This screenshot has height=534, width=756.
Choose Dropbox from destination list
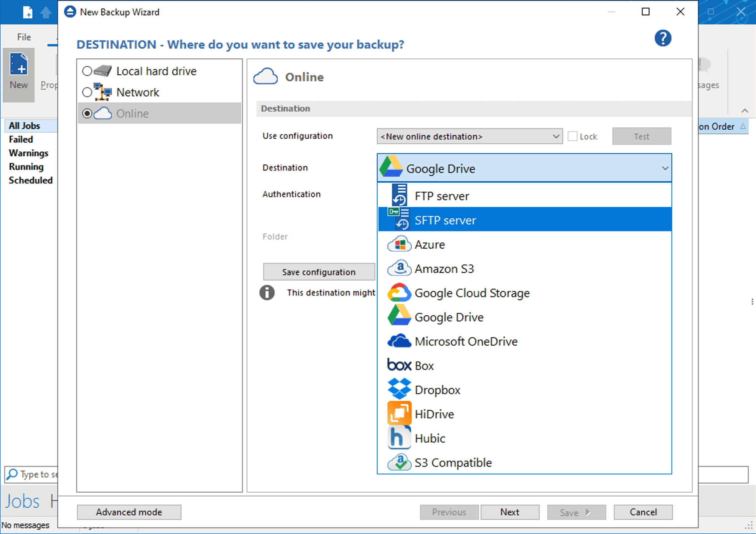(x=525, y=390)
